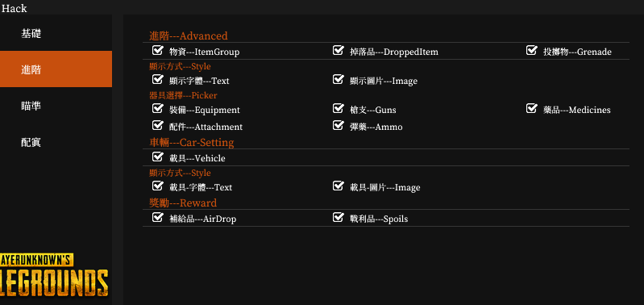Toggle 顯示字體---Text under item Style

click(158, 79)
